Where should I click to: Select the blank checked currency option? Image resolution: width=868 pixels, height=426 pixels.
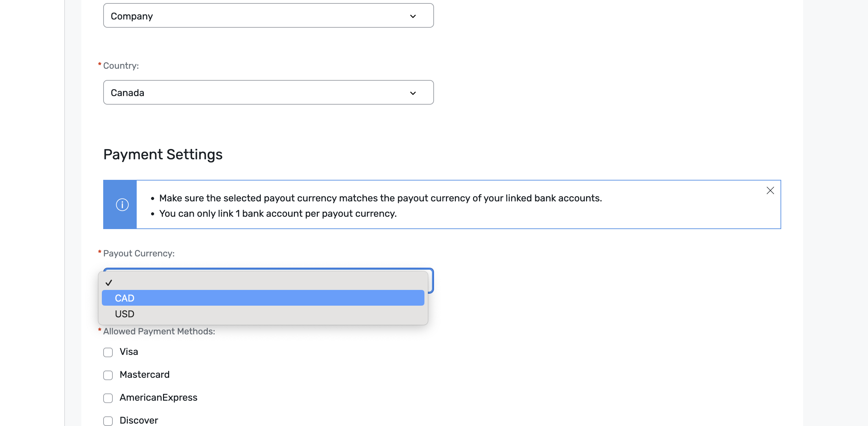pyautogui.click(x=263, y=282)
